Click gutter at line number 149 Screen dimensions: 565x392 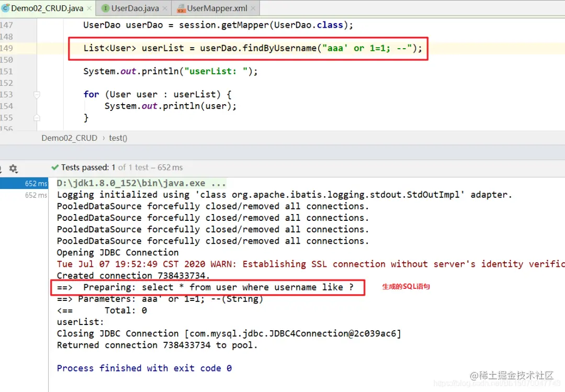pos(7,48)
